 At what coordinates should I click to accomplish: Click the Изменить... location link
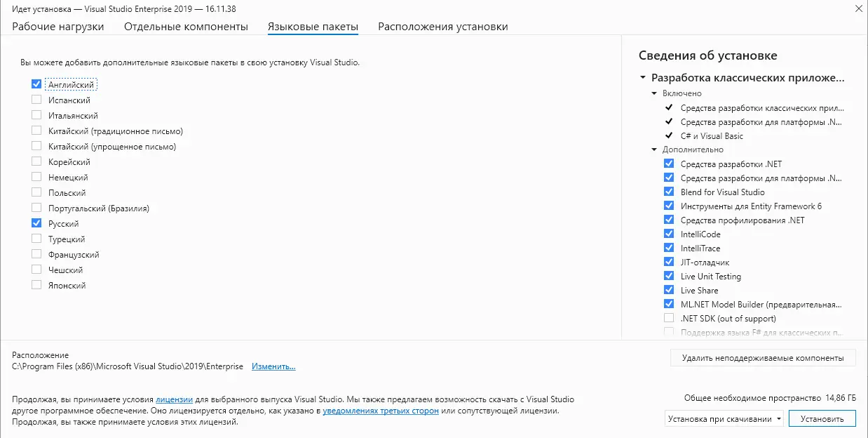coord(273,366)
